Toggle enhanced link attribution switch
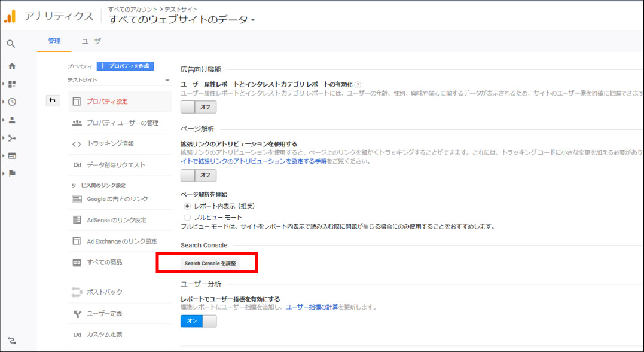Screen dimensions: 644x352 tap(199, 175)
